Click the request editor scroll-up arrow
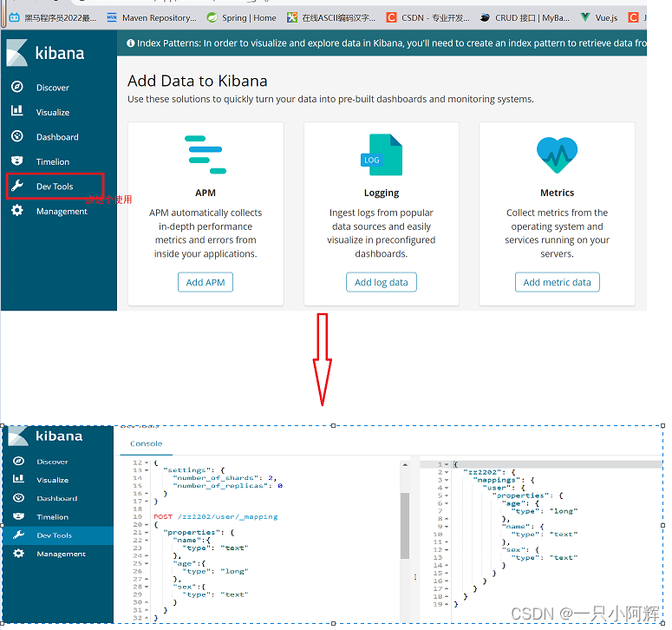This screenshot has height=630, width=672. pyautogui.click(x=405, y=465)
